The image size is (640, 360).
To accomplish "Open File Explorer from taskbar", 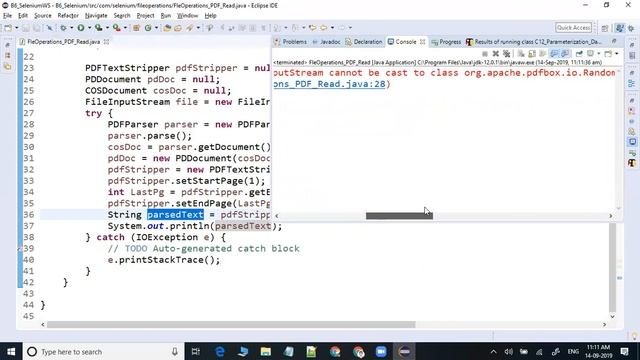I will click(266, 351).
